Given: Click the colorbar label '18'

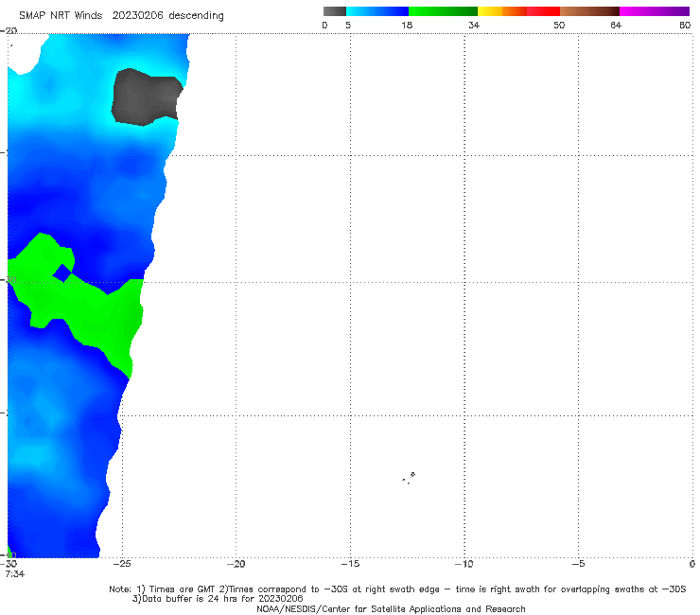Looking at the screenshot, I should tap(407, 26).
